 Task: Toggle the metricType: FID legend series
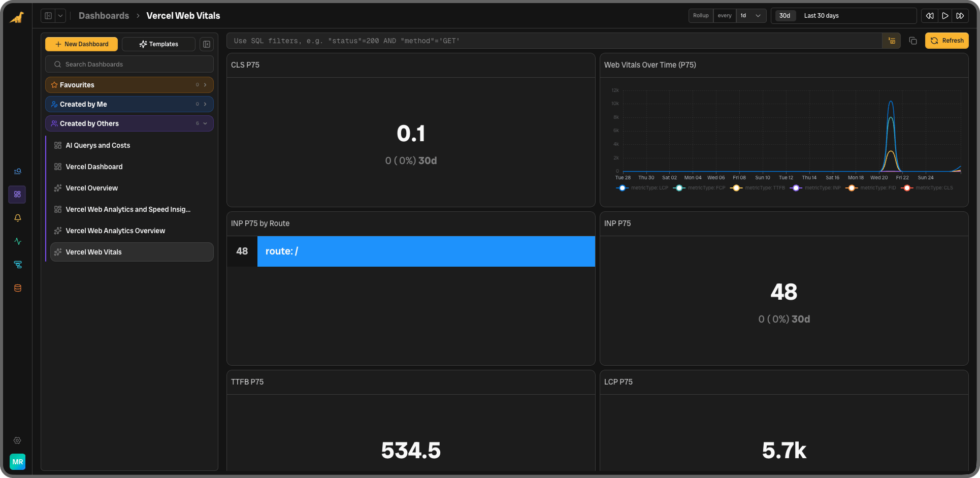871,188
